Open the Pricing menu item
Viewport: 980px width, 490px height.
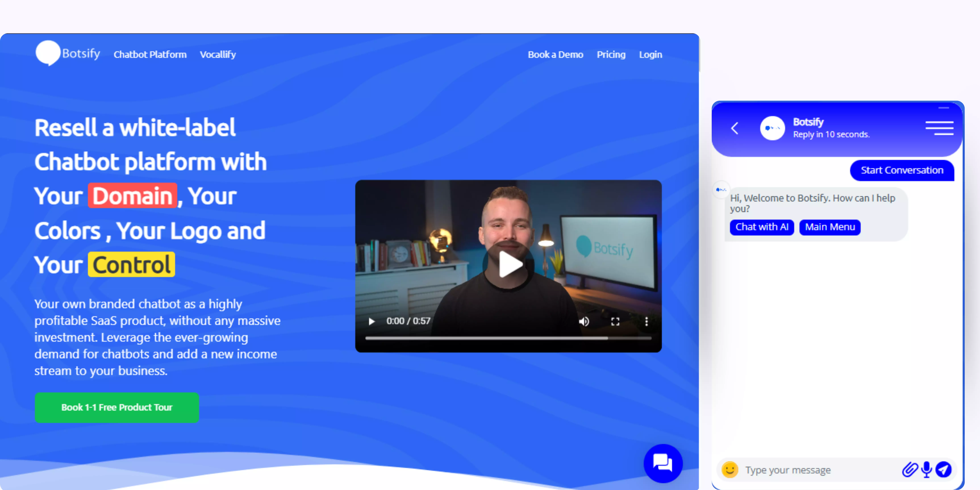pos(611,54)
